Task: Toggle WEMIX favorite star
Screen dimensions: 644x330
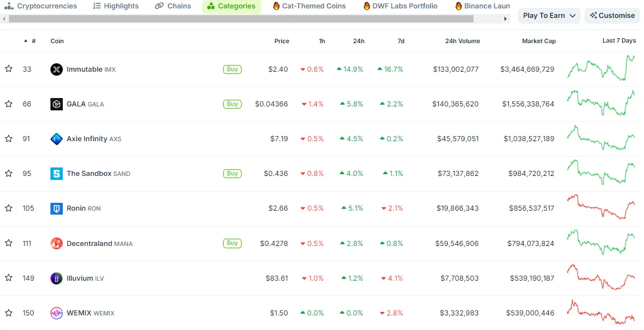Action: 8,313
